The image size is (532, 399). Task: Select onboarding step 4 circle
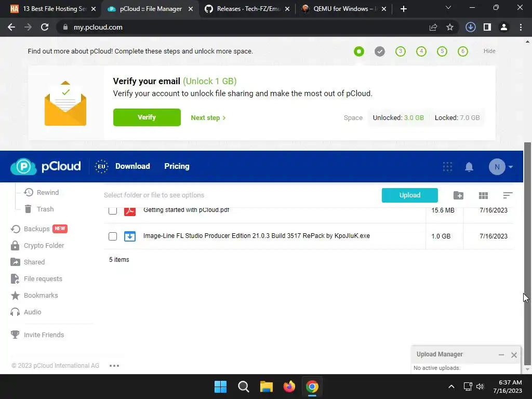[421, 51]
